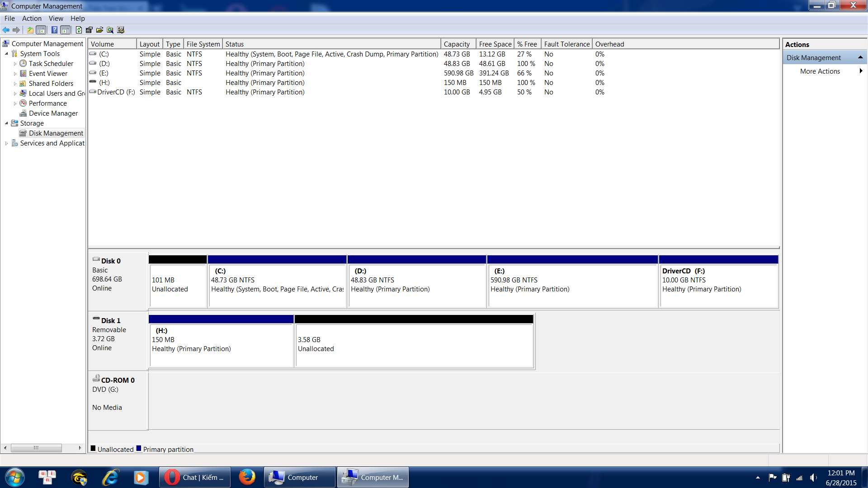
Task: Select Device Manager in the tree
Action: (53, 113)
